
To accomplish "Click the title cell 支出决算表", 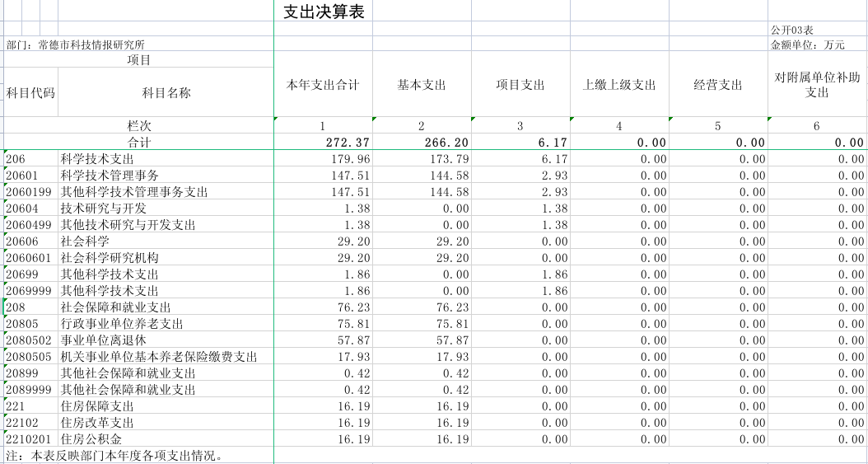I will [x=323, y=12].
